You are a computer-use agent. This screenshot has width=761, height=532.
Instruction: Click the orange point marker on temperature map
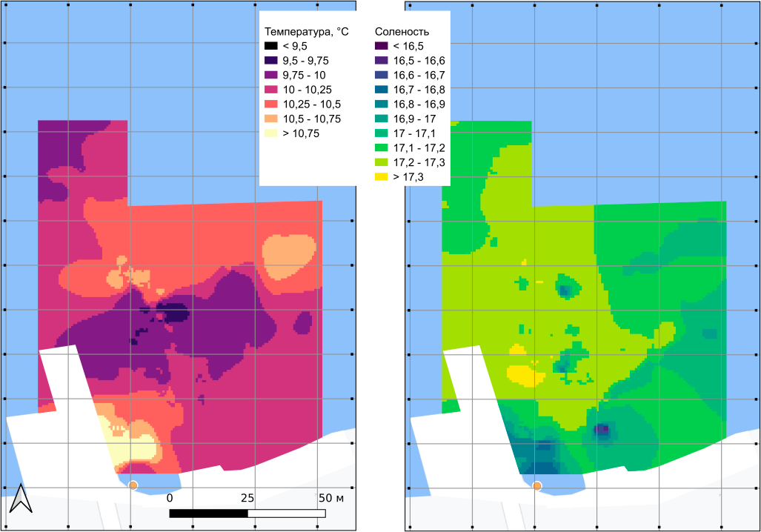(133, 485)
